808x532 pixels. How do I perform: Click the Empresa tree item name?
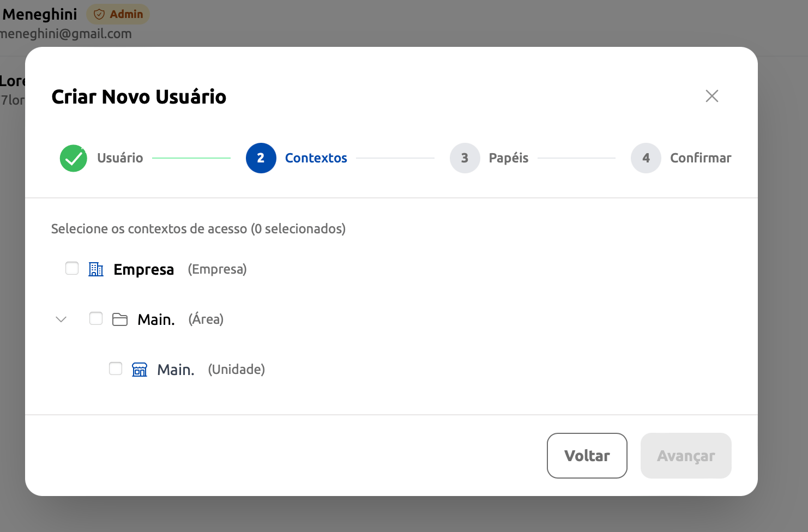coord(144,270)
